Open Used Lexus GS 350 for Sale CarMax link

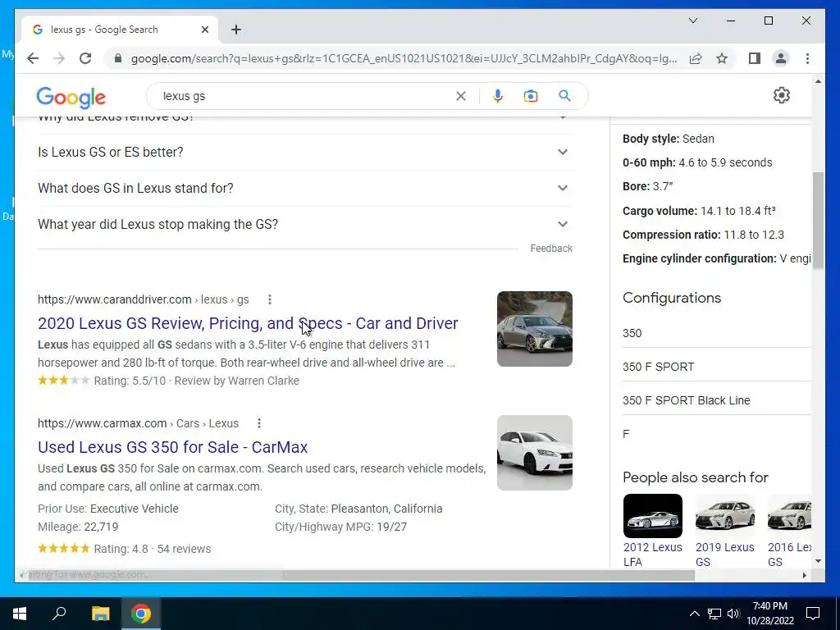click(172, 447)
